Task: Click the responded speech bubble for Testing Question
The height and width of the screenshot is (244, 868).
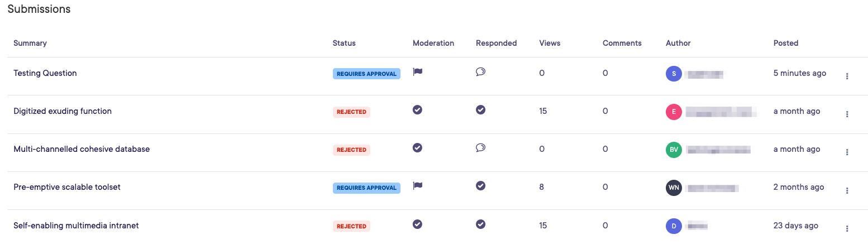Action: click(480, 72)
